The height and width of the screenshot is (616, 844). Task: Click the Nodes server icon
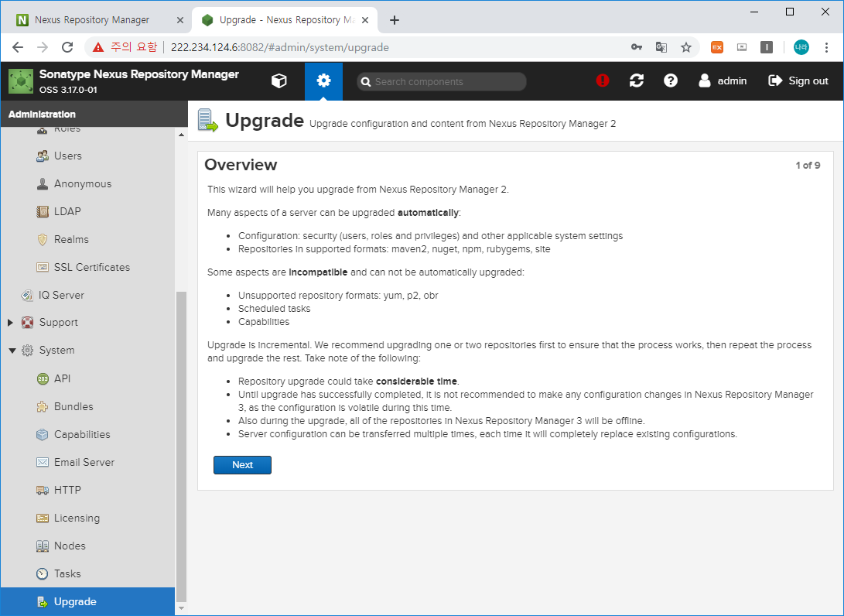tap(42, 546)
